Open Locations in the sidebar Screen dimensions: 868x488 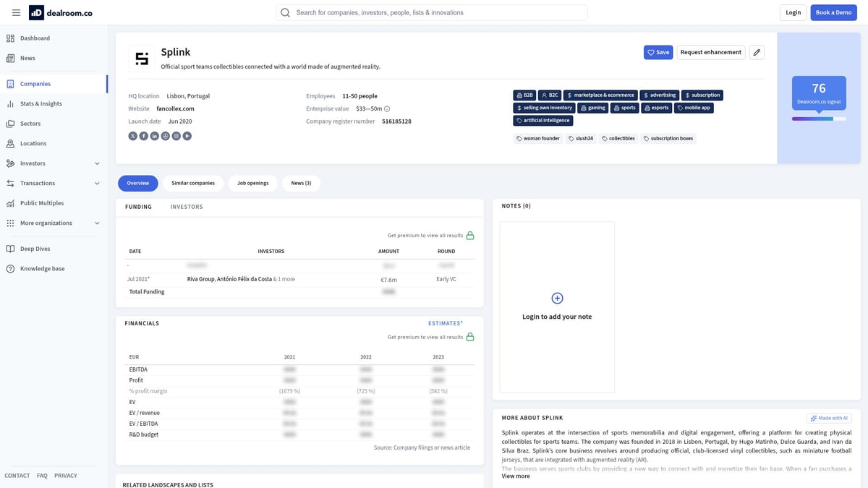click(33, 143)
